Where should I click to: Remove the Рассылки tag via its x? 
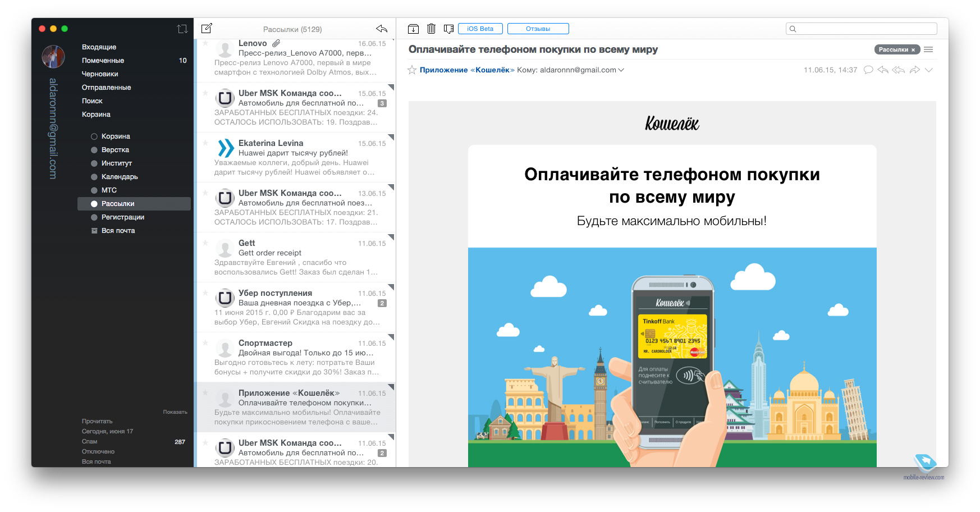[x=913, y=50]
